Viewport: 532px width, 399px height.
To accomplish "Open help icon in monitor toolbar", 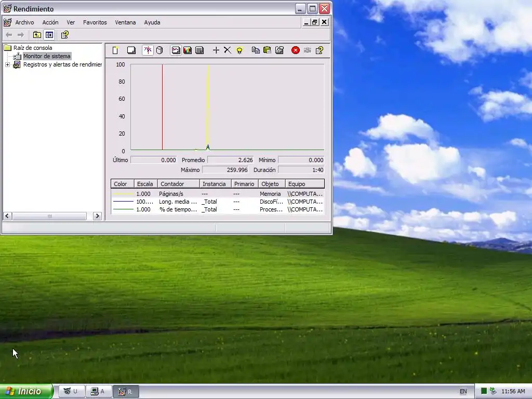I will tap(320, 50).
